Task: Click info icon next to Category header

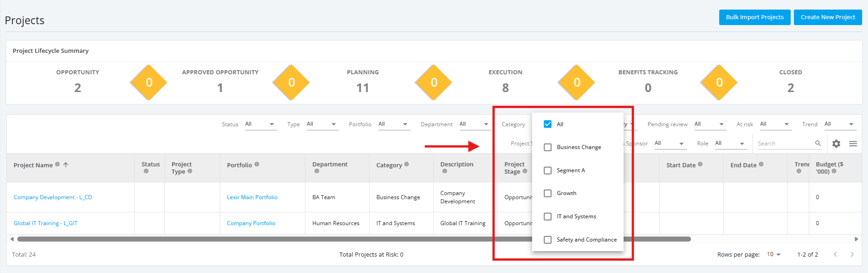Action: (x=406, y=164)
